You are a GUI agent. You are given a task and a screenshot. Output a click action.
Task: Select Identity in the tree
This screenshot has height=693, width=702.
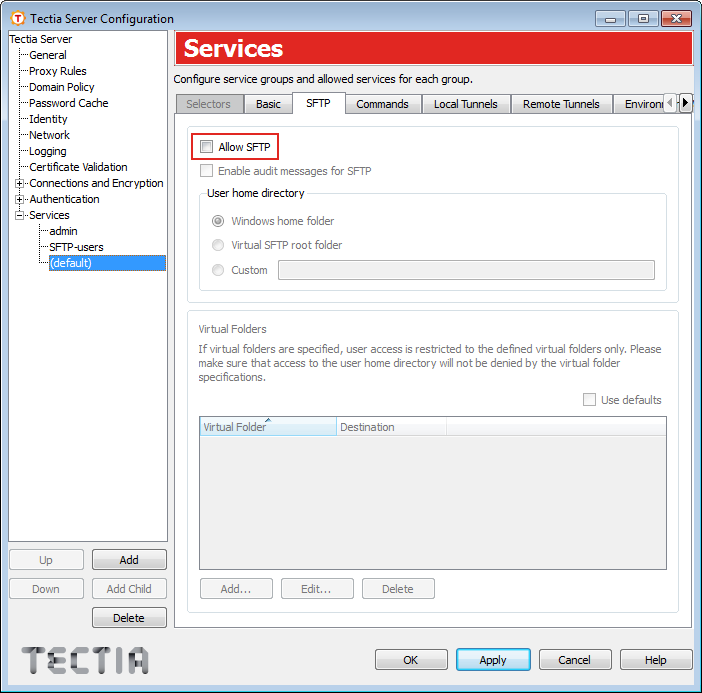click(48, 119)
